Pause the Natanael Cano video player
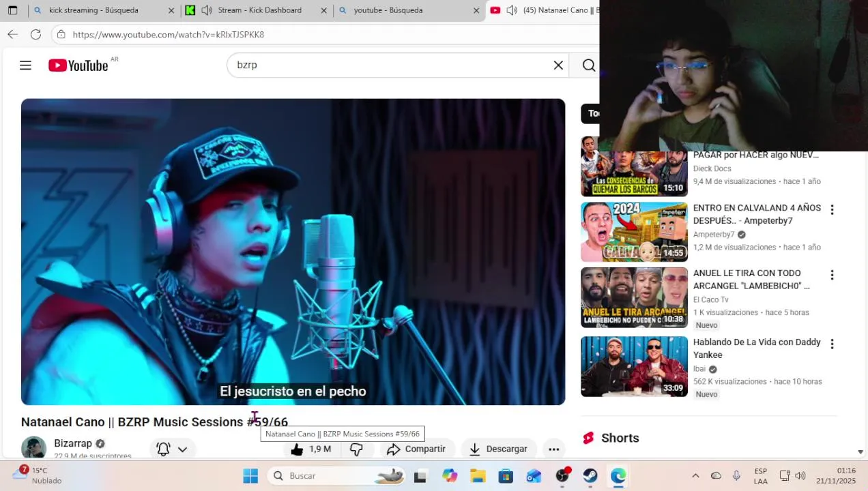 point(293,252)
